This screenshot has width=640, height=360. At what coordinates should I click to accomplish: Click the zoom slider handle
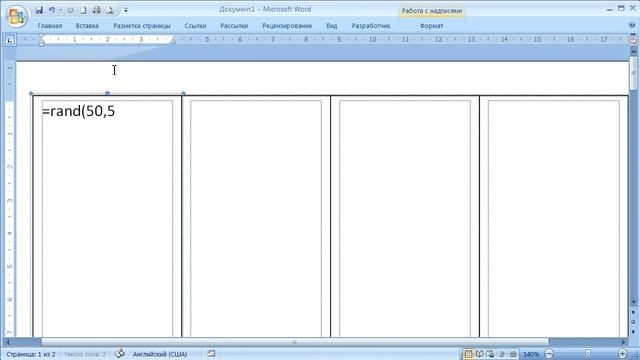coord(588,353)
